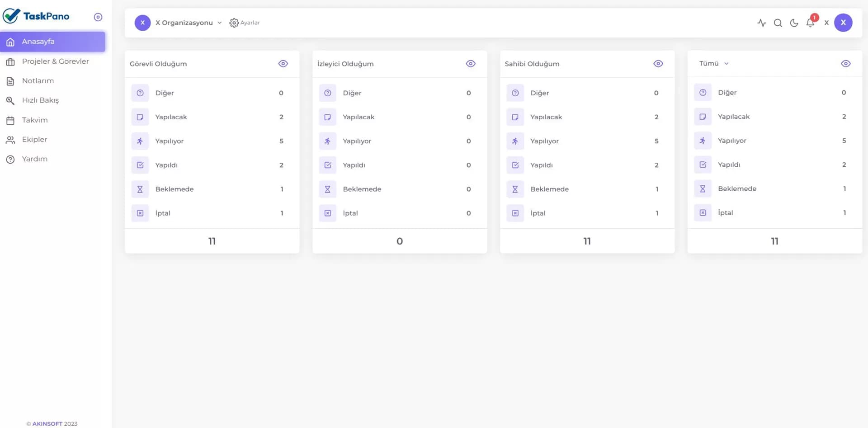
Task: Click İptal icon in Sahibi Olduğum
Action: coord(515,213)
